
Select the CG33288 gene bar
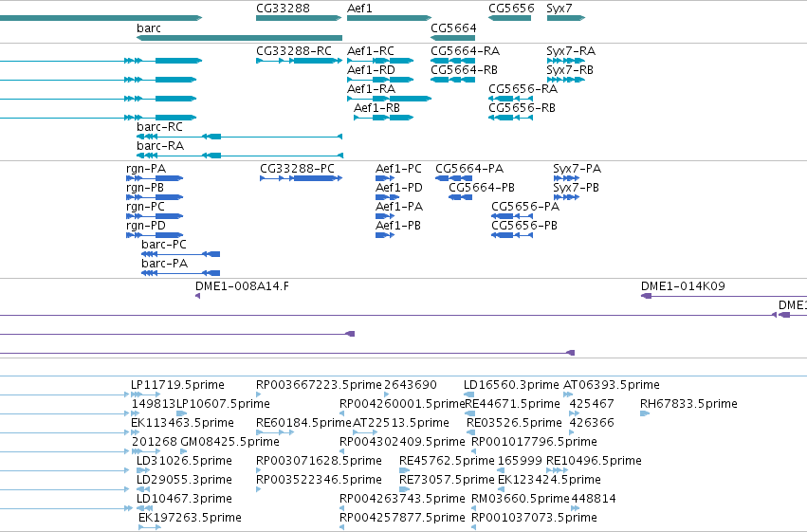coord(299,18)
